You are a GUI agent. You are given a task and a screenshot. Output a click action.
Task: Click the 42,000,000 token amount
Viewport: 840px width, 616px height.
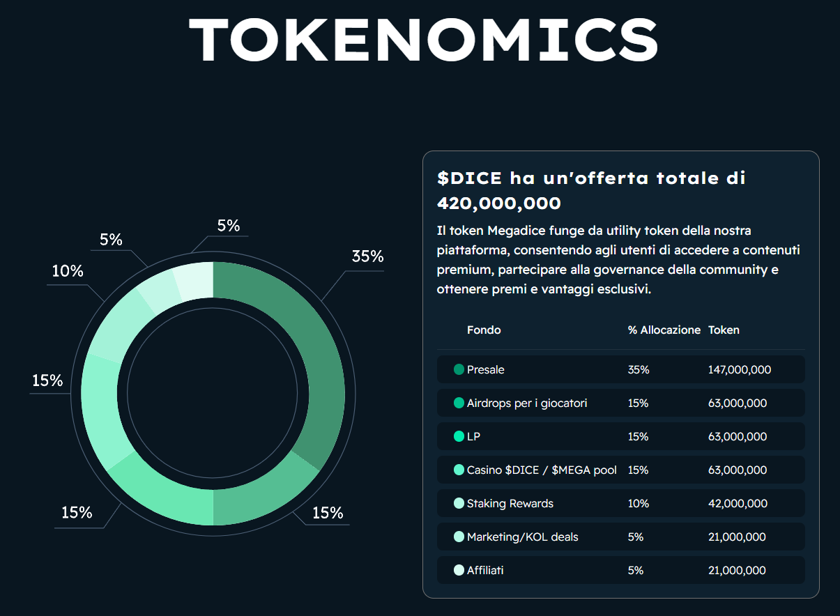737,503
